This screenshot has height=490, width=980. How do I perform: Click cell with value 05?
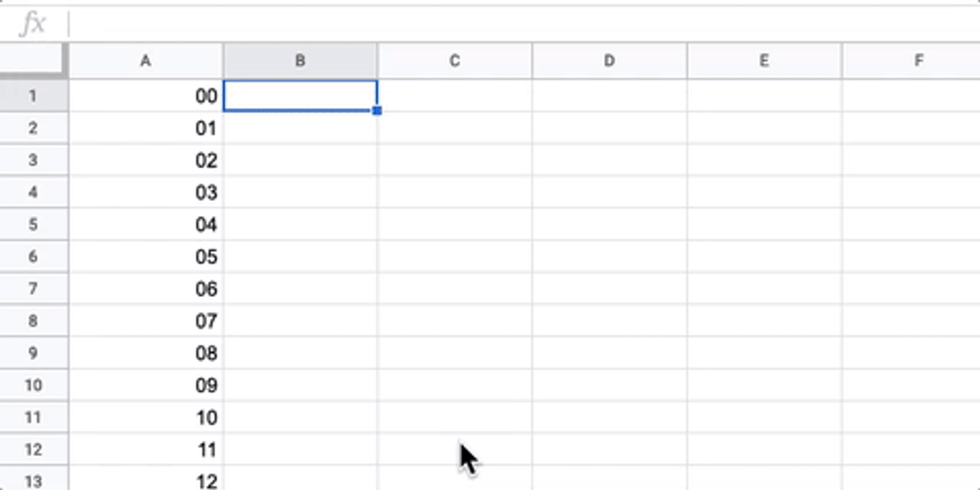coord(146,257)
